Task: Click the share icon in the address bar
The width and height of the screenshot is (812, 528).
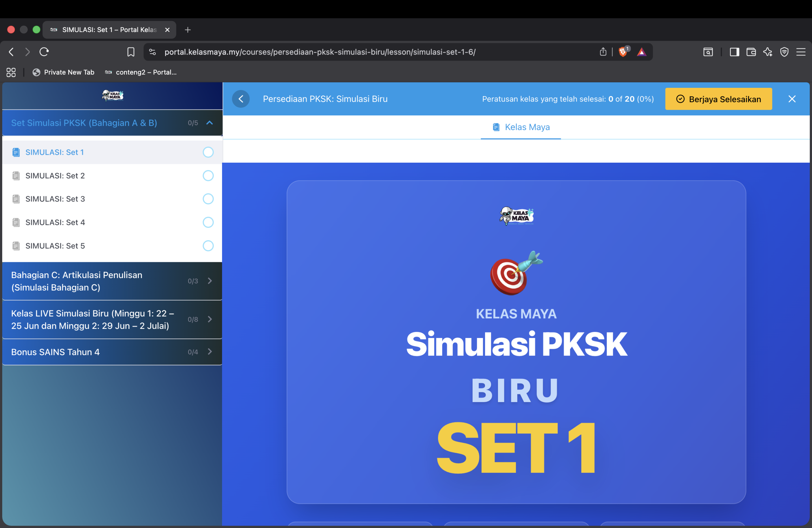Action: click(603, 52)
